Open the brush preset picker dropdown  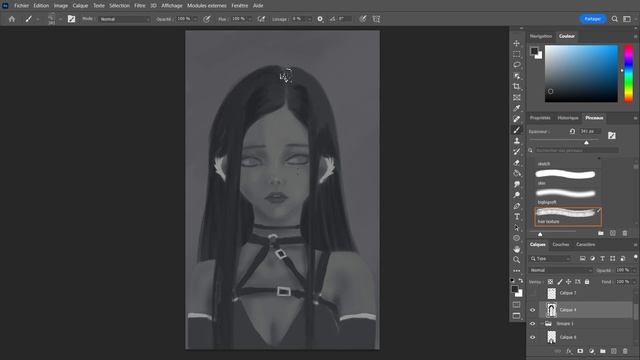[60, 19]
